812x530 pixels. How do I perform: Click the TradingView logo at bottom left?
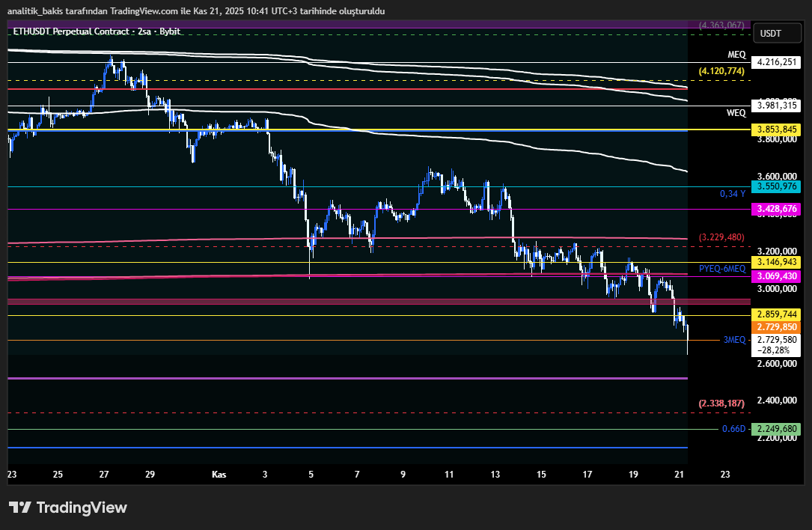point(67,508)
